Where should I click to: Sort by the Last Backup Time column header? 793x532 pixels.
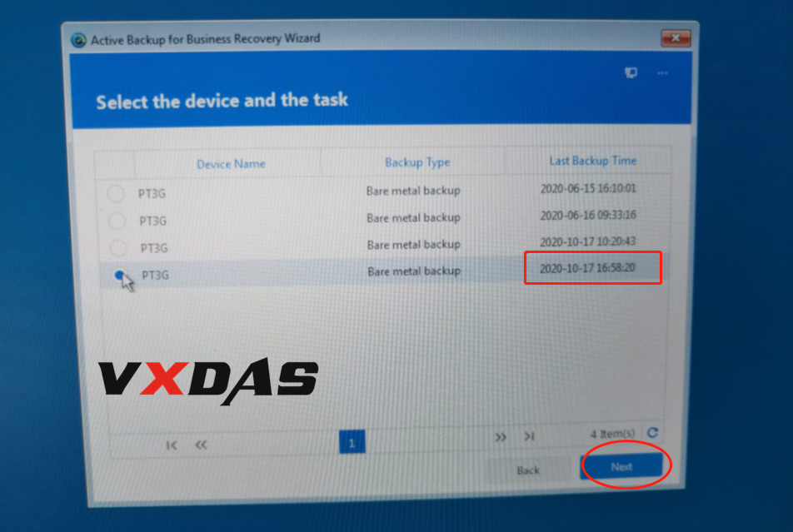(593, 161)
